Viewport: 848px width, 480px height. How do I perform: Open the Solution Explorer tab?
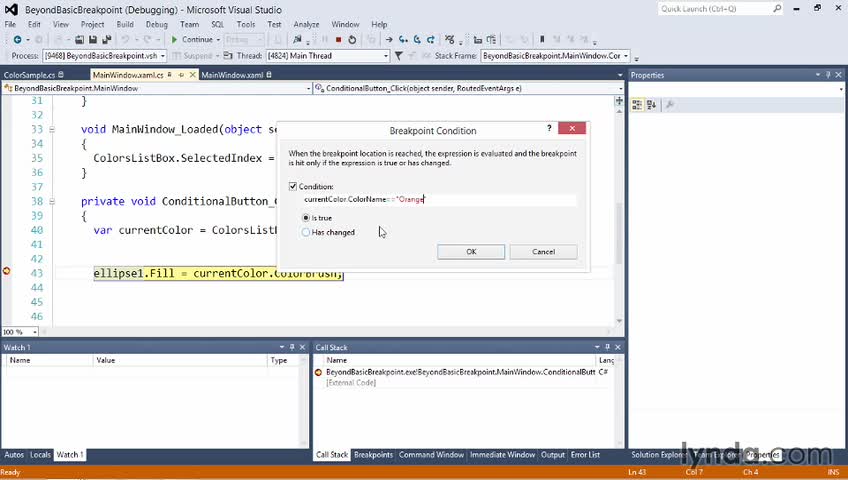(657, 455)
